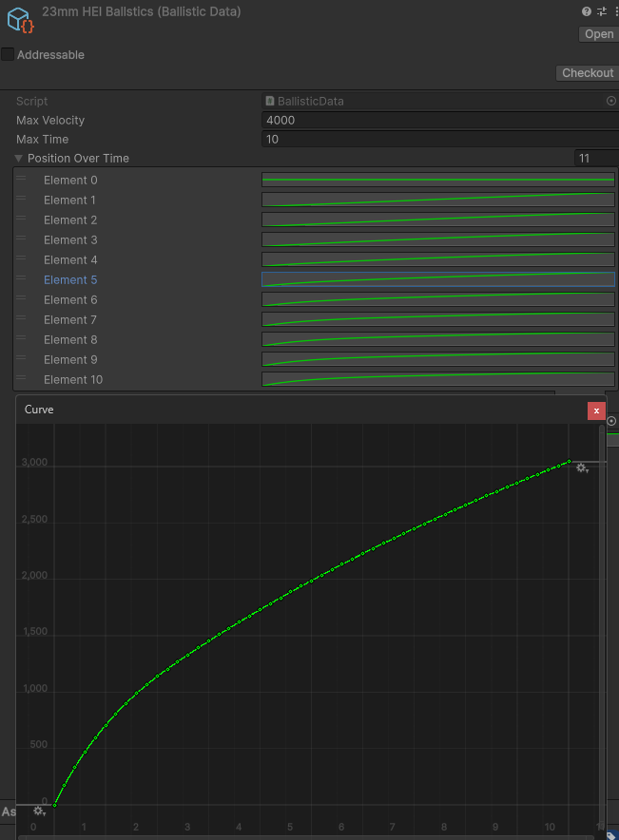Close the Curve editor window
619x840 pixels.
[x=596, y=410]
